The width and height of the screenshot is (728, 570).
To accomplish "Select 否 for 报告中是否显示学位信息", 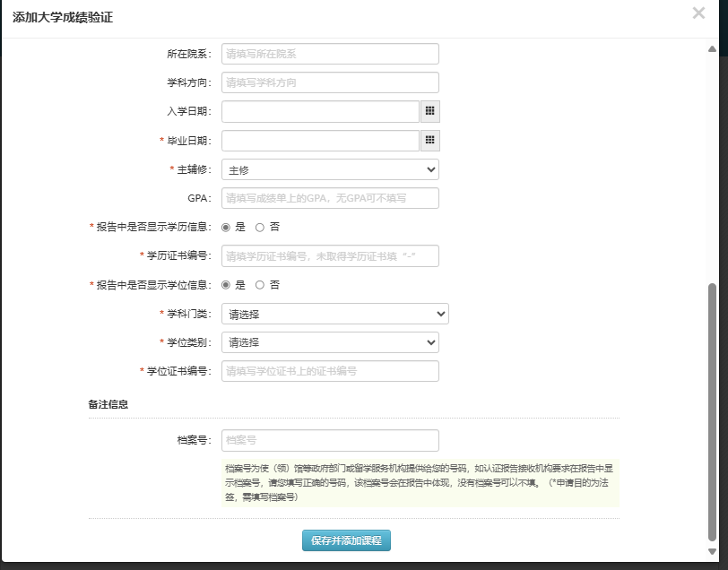I will [260, 285].
